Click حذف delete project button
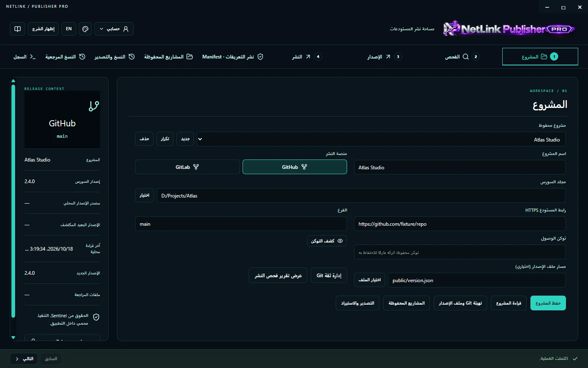 [144, 139]
